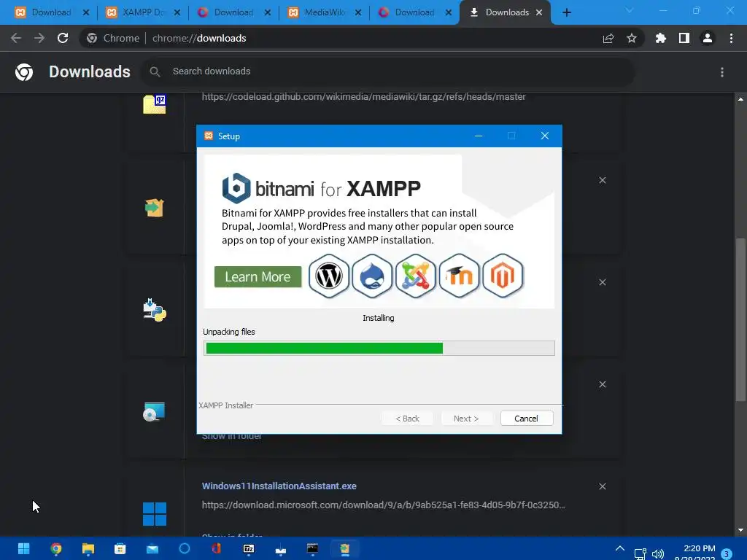Viewport: 747px width, 560px height.
Task: Click the volume speaker tray icon
Action: (658, 553)
